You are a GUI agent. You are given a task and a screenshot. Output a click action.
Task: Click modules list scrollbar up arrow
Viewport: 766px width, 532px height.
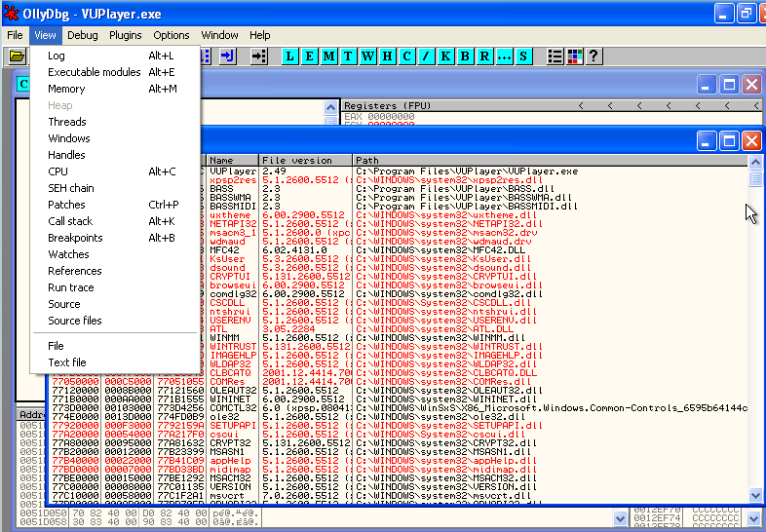755,162
